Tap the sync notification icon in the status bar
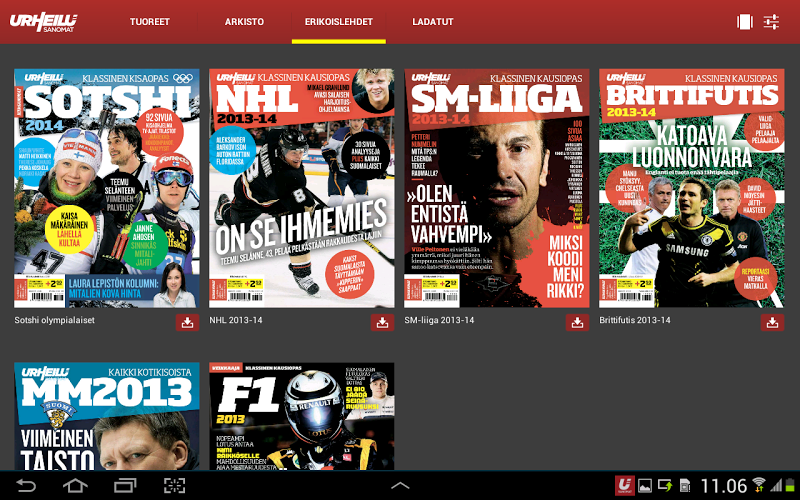Image resolution: width=800 pixels, height=500 pixels. pyautogui.click(x=665, y=485)
